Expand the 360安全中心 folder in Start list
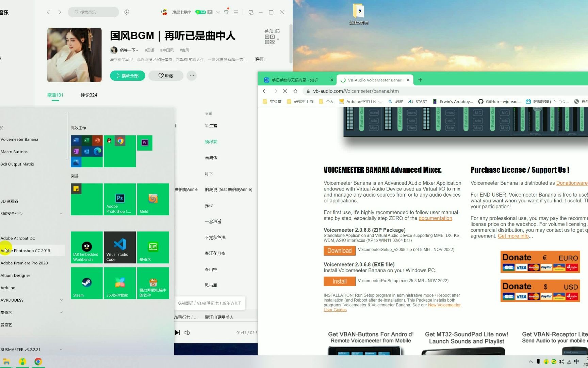 click(x=61, y=214)
